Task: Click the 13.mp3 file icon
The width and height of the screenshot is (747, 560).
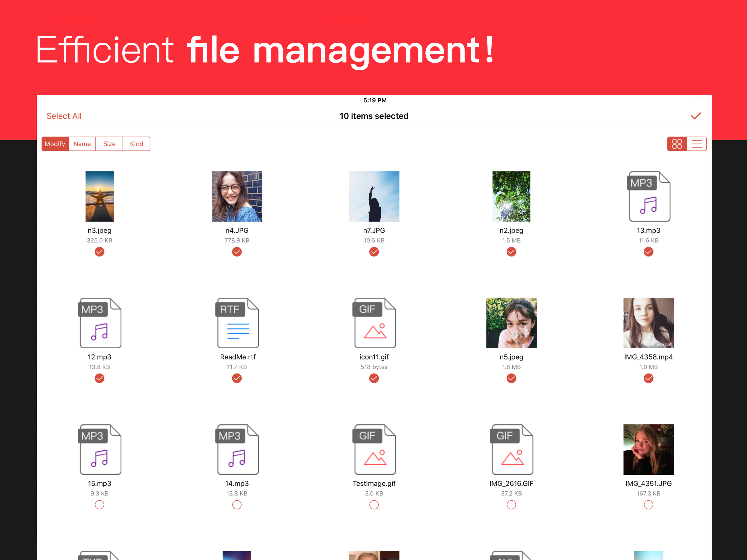Action: pos(648,197)
